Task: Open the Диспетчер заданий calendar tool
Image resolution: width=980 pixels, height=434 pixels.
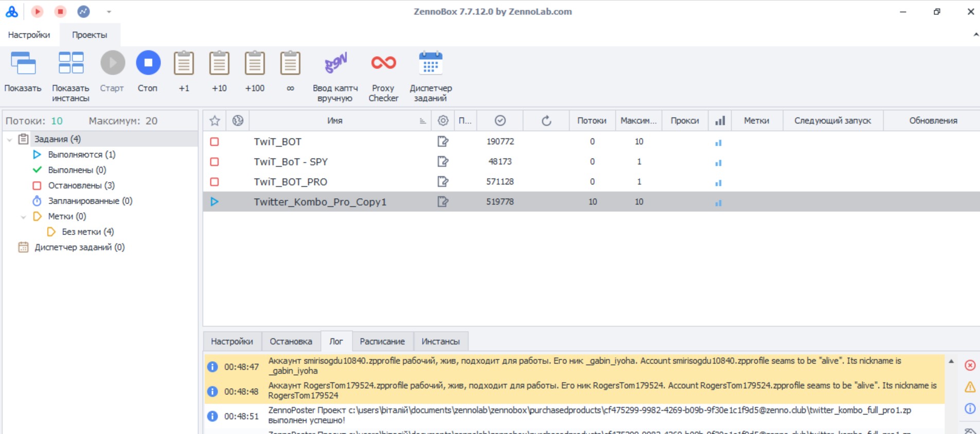Action: point(431,63)
